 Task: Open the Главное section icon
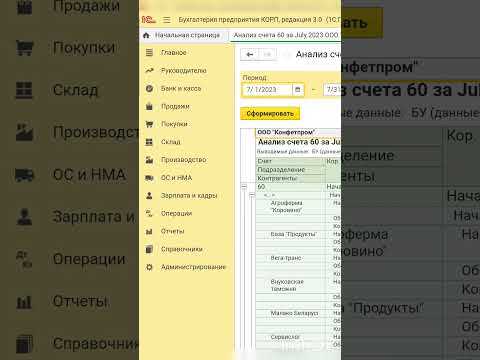coord(149,52)
